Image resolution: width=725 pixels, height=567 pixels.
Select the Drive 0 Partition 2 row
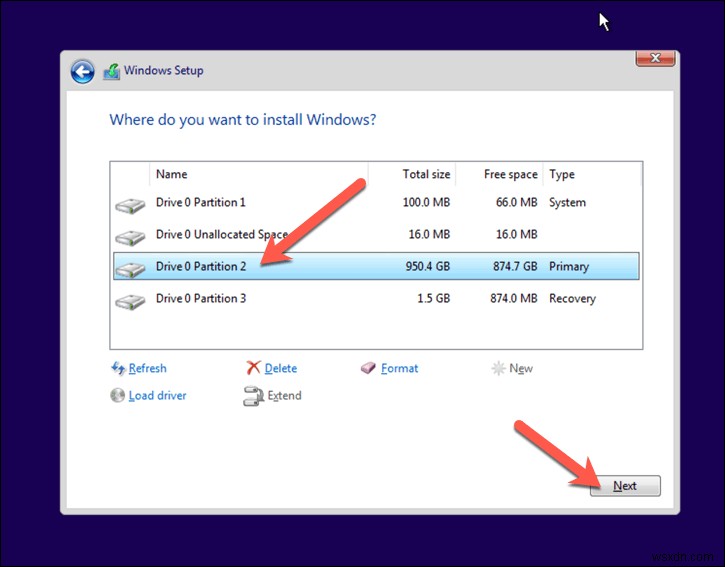pyautogui.click(x=376, y=266)
